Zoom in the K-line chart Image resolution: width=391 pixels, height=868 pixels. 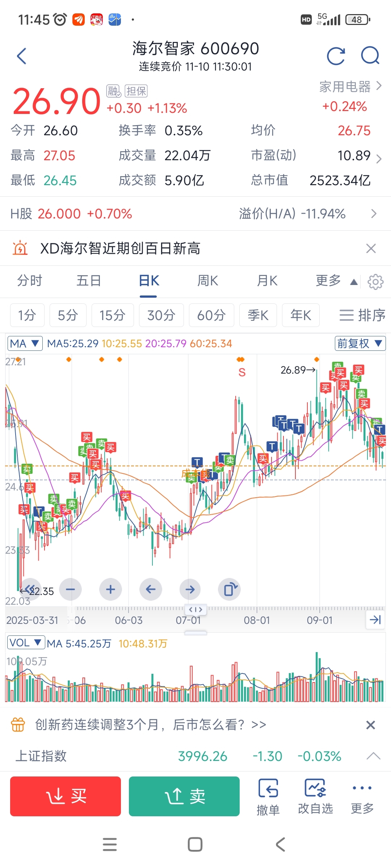point(110,590)
